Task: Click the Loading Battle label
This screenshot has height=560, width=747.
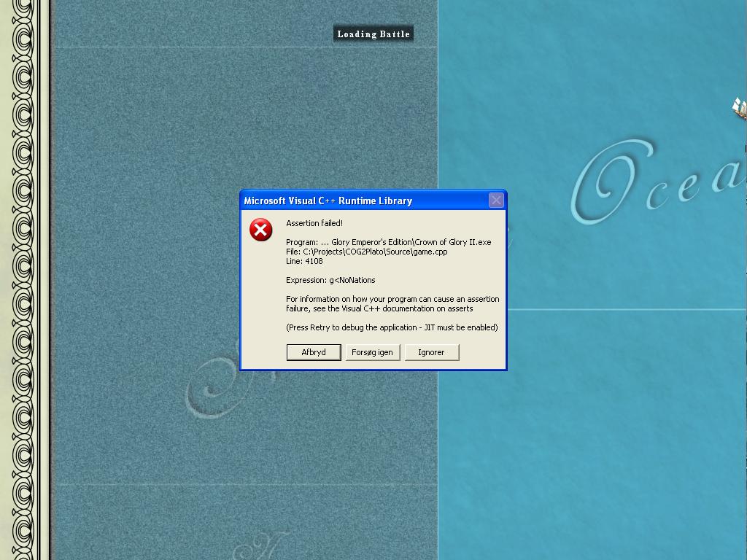Action: [x=373, y=34]
